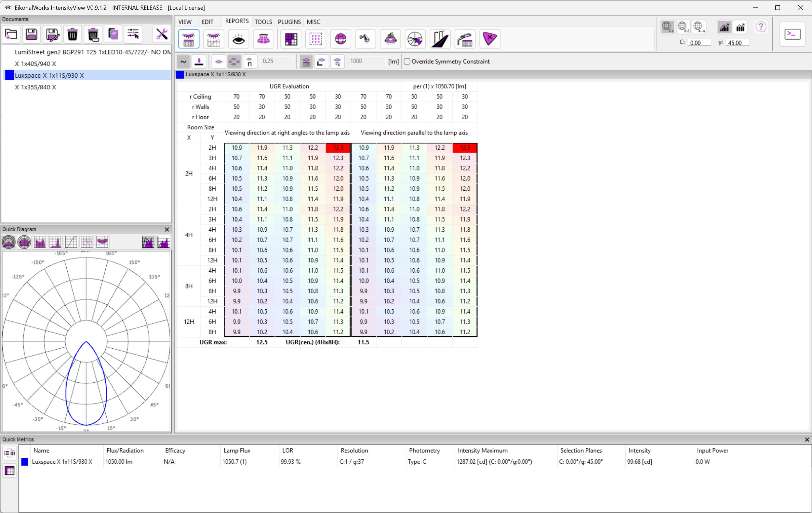Toggle the multiple luminaires arrangement button
Viewport: 812px width, 513px height.
(234, 62)
